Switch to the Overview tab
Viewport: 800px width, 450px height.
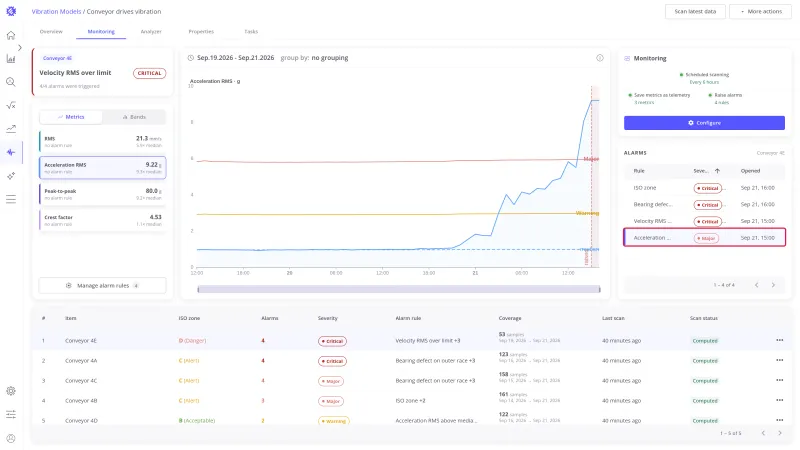click(51, 32)
